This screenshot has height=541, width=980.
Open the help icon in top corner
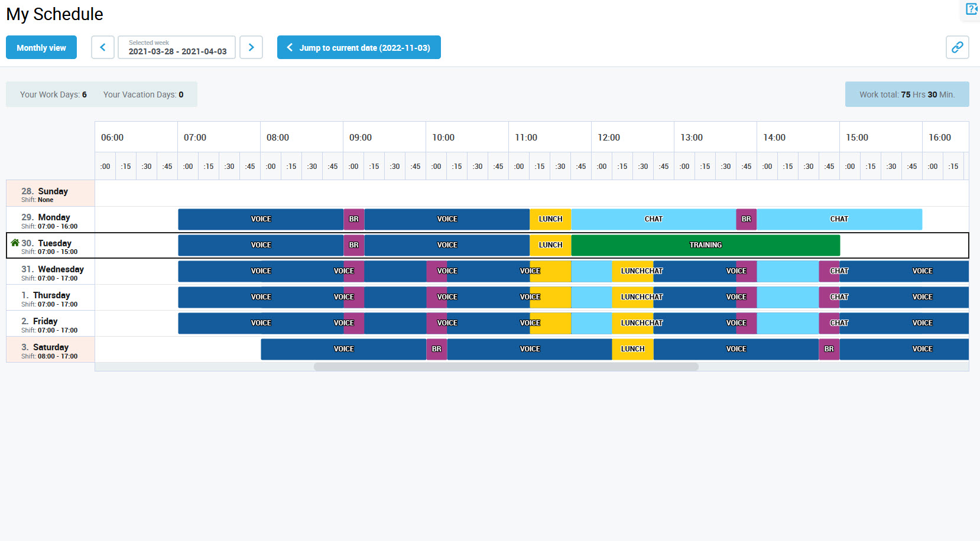point(971,9)
